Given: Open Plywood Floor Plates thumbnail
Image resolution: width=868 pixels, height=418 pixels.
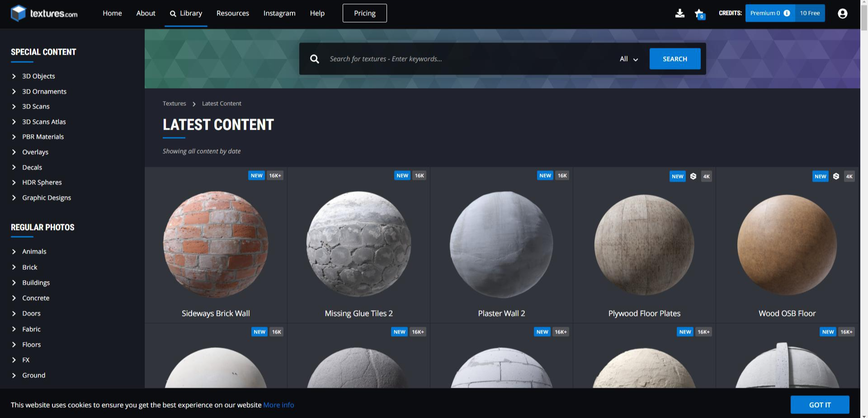Looking at the screenshot, I should tap(644, 245).
